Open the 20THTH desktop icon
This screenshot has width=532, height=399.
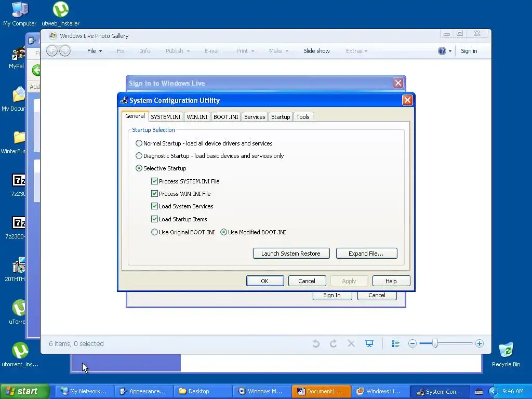click(16, 270)
